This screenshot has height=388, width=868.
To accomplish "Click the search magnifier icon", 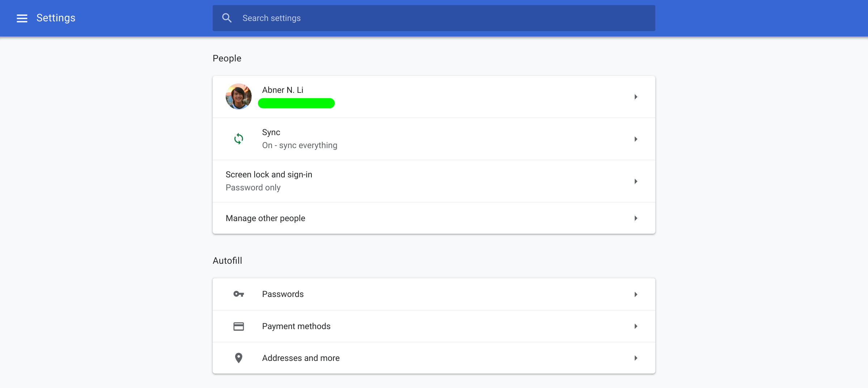I will pos(227,18).
